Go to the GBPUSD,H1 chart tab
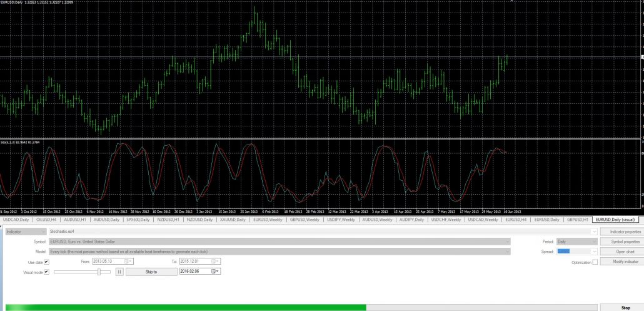Image resolution: width=644 pixels, height=311 pixels. click(x=578, y=220)
